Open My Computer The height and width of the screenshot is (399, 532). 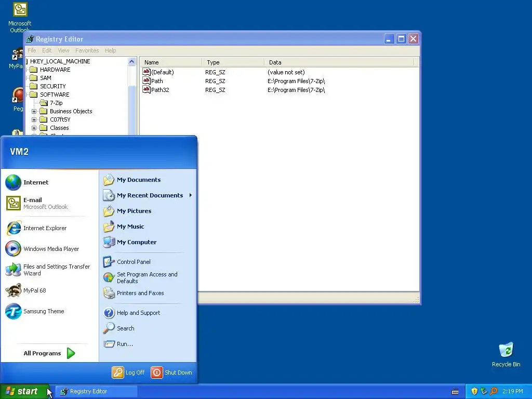(x=137, y=242)
